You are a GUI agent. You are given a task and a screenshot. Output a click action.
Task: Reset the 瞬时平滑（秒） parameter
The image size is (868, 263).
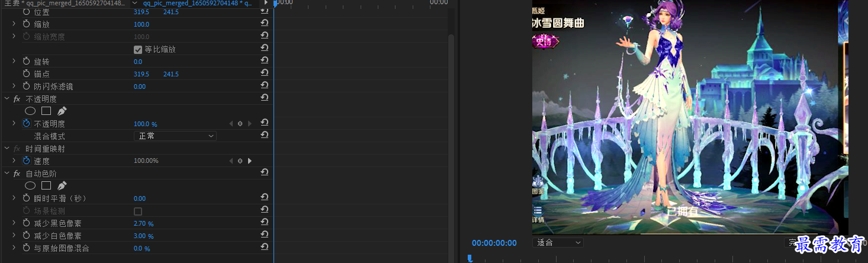pyautogui.click(x=265, y=198)
